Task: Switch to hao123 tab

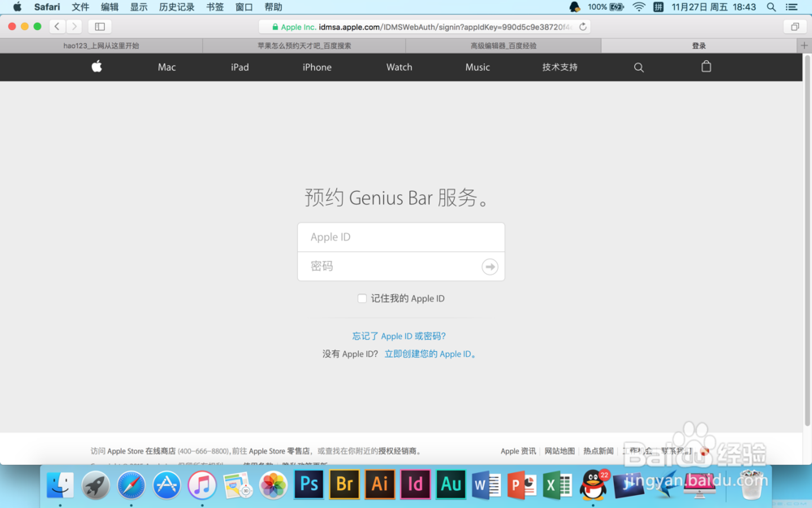Action: click(101, 46)
